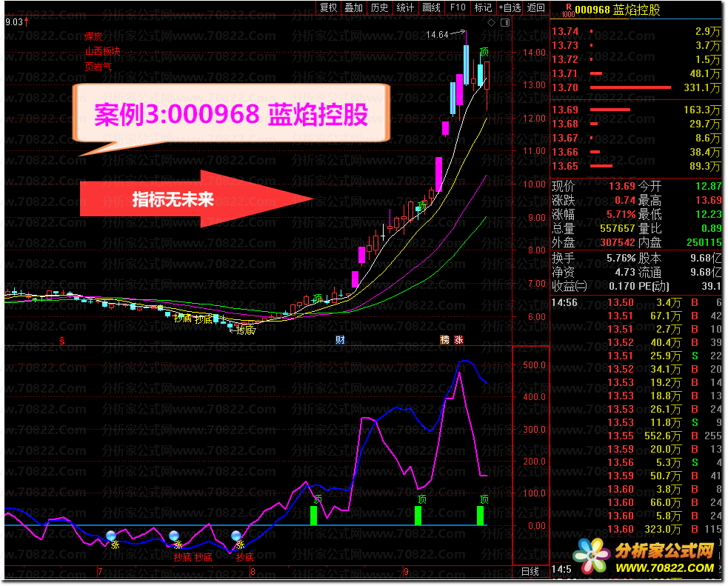The image size is (728, 586).
Task: Click the 榜 ranking marker under the chart
Action: 445,340
